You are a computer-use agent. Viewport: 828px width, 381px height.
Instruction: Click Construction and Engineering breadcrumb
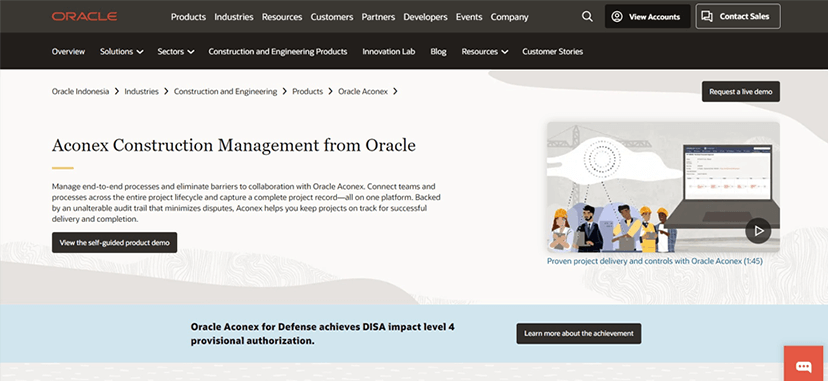pos(225,91)
